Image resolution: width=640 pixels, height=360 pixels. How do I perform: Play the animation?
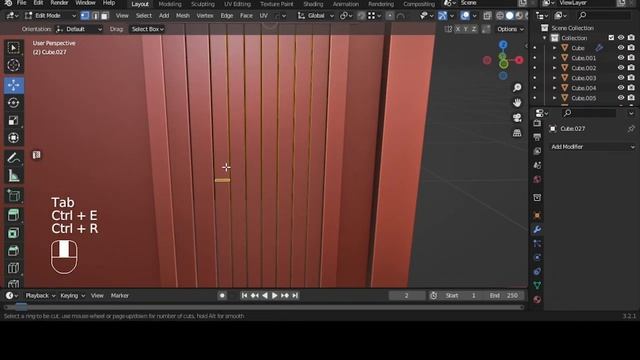coord(275,296)
